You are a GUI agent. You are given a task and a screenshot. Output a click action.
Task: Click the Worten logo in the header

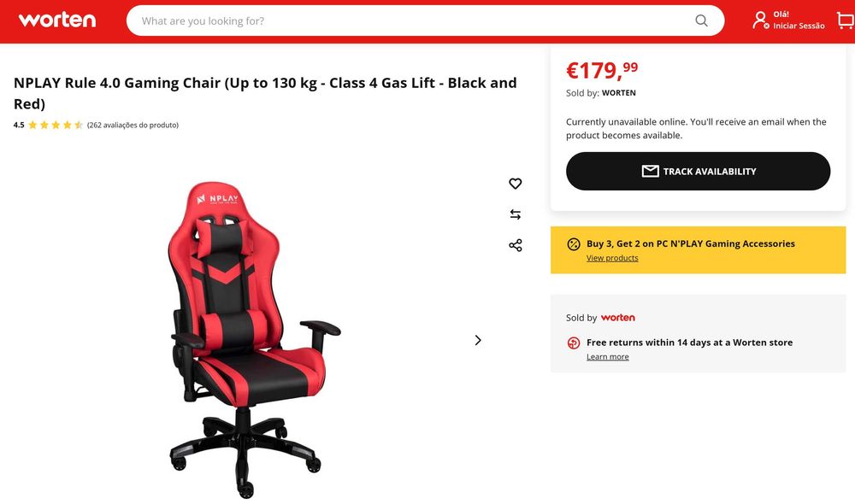click(57, 21)
